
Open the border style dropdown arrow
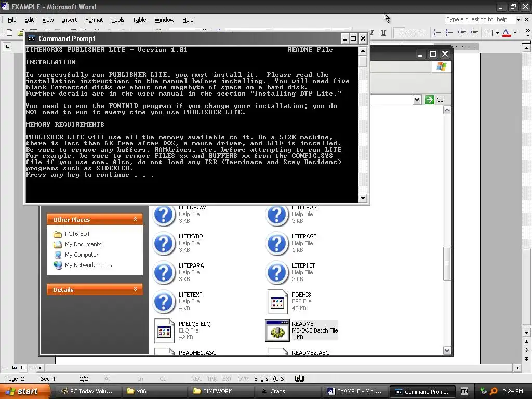pos(497,33)
